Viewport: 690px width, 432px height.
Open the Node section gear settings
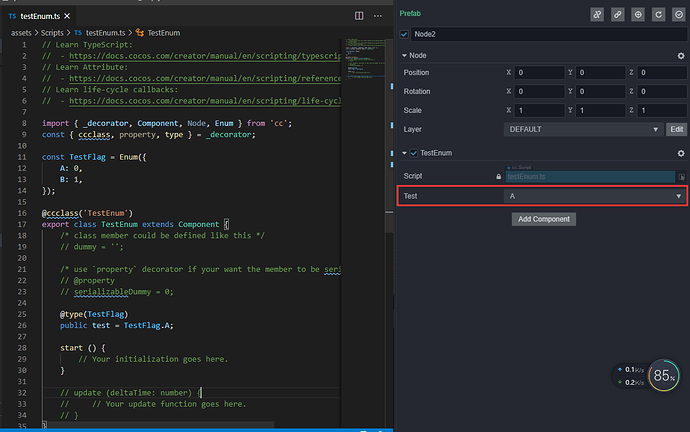click(681, 56)
